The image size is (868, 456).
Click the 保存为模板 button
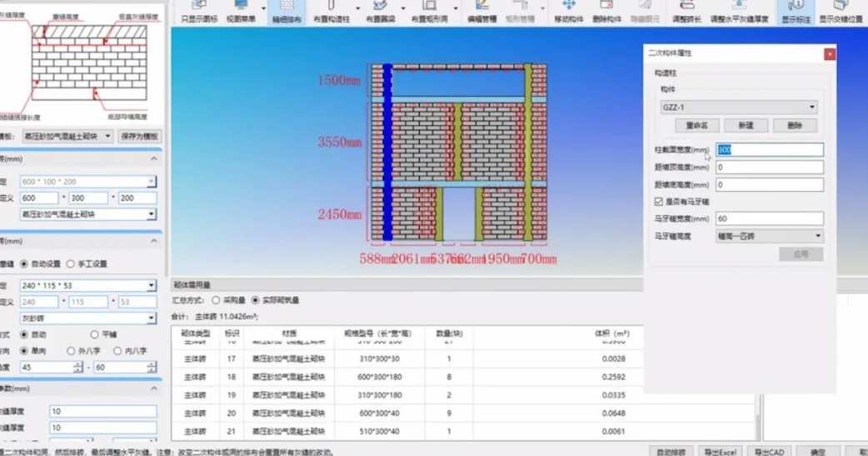click(139, 137)
